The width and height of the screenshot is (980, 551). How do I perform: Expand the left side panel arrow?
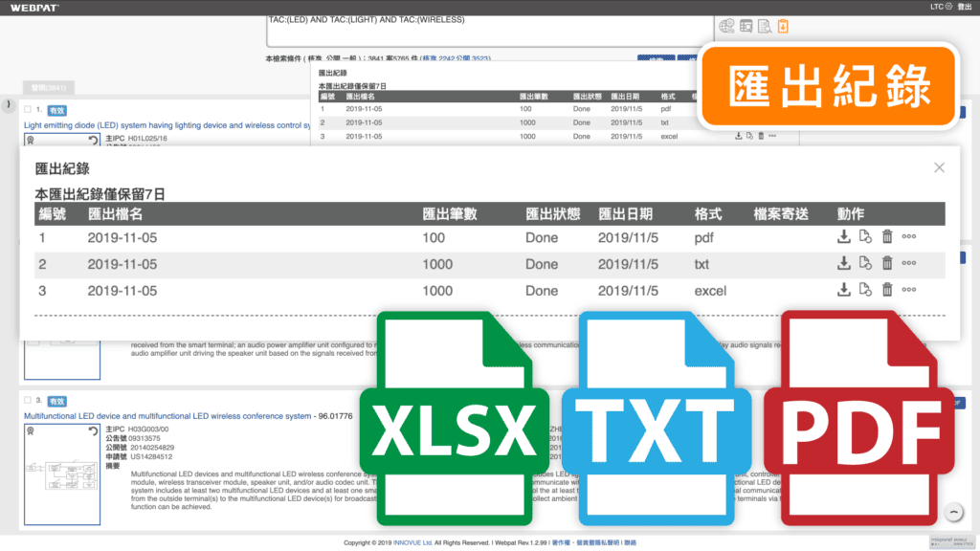tap(7, 104)
